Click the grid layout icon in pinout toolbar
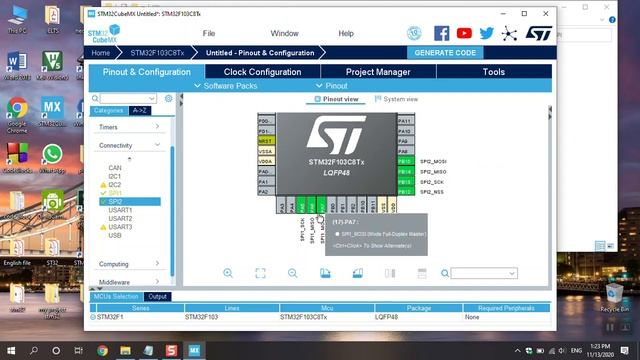The width and height of the screenshot is (640, 360). [422, 273]
